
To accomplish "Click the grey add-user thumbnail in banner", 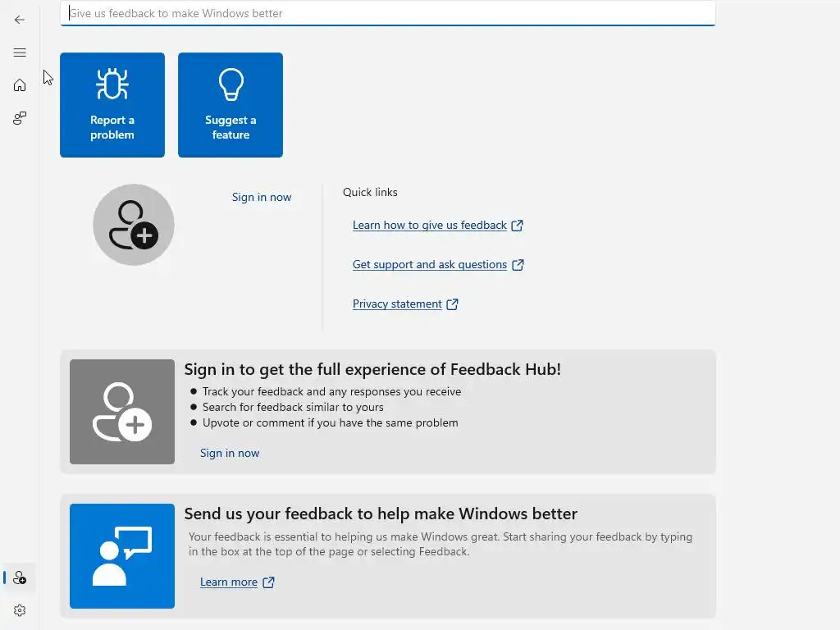I will coord(122,412).
